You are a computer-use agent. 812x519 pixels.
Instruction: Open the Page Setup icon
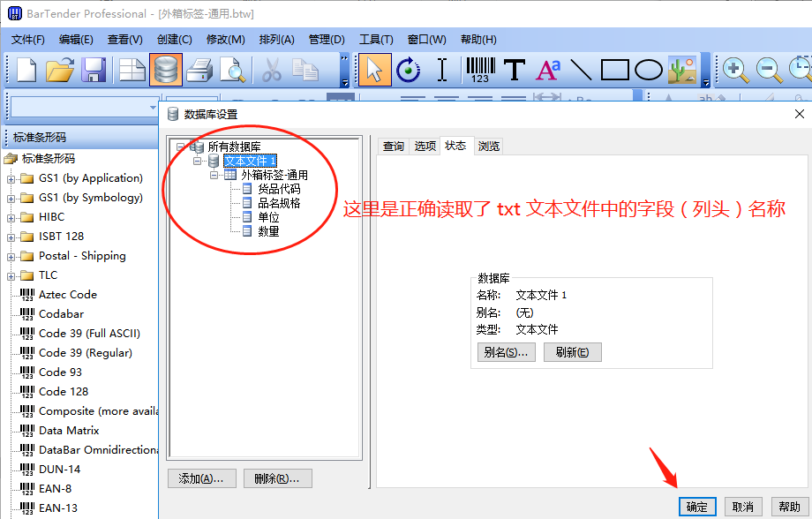click(132, 70)
